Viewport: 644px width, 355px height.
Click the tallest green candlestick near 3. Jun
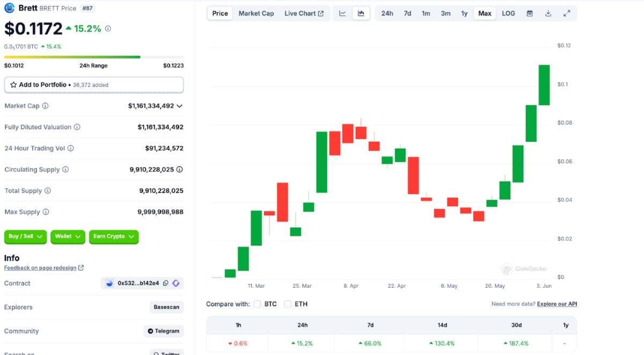point(544,85)
